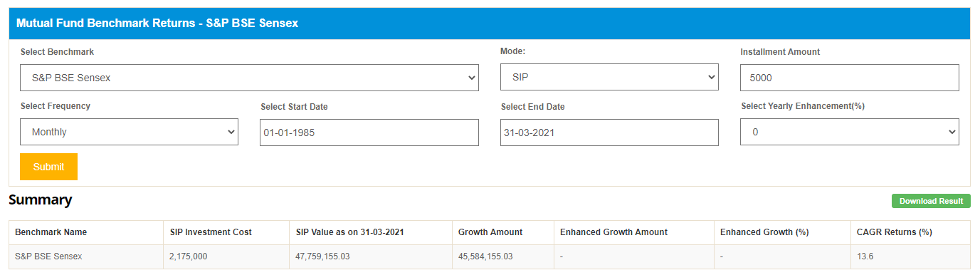The width and height of the screenshot is (980, 280).
Task: Open the Select Benchmark dropdown
Action: pos(249,78)
